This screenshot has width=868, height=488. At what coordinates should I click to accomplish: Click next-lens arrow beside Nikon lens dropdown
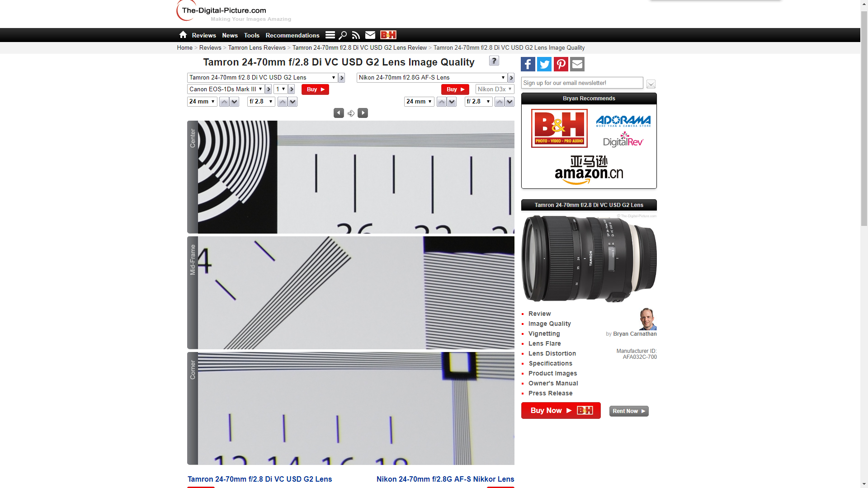[511, 78]
